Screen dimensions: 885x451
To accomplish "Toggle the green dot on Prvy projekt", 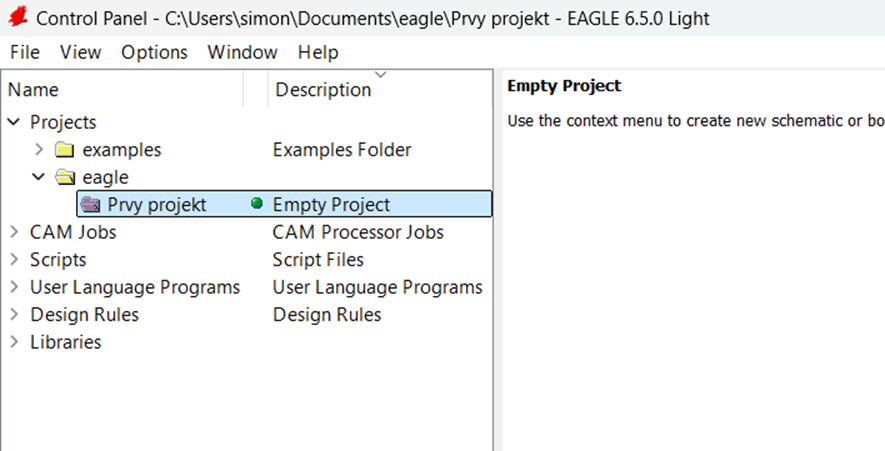I will pyautogui.click(x=256, y=204).
